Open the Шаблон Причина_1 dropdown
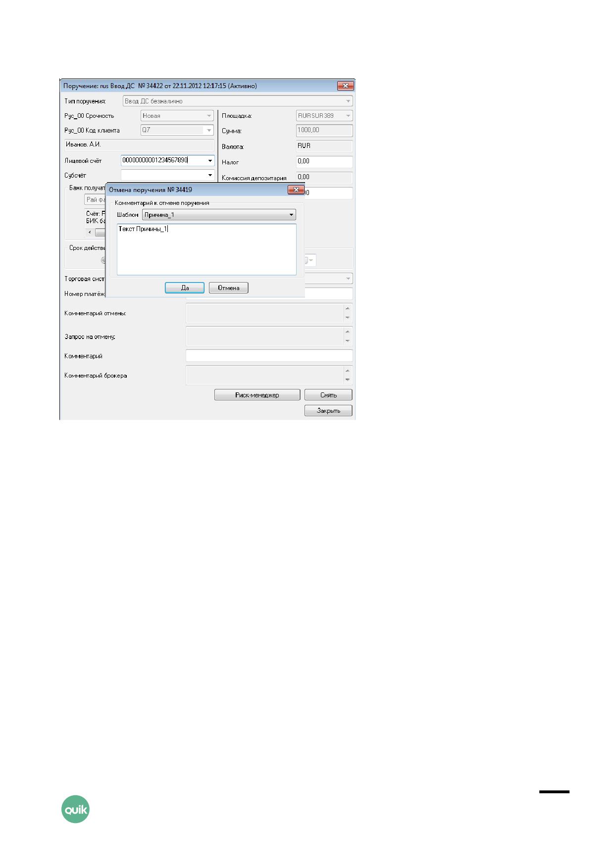The image size is (614, 868). (x=219, y=215)
